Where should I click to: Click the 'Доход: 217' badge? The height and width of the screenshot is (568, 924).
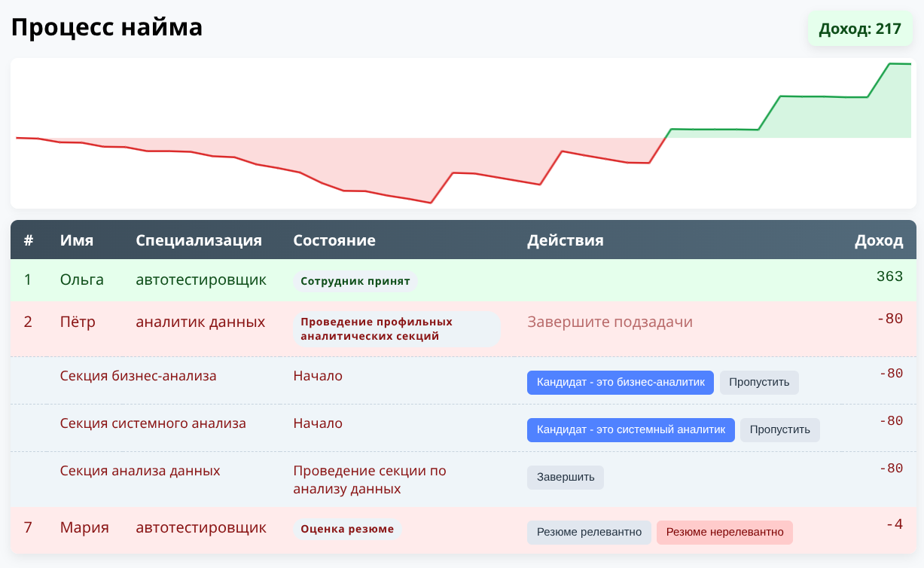coord(859,29)
